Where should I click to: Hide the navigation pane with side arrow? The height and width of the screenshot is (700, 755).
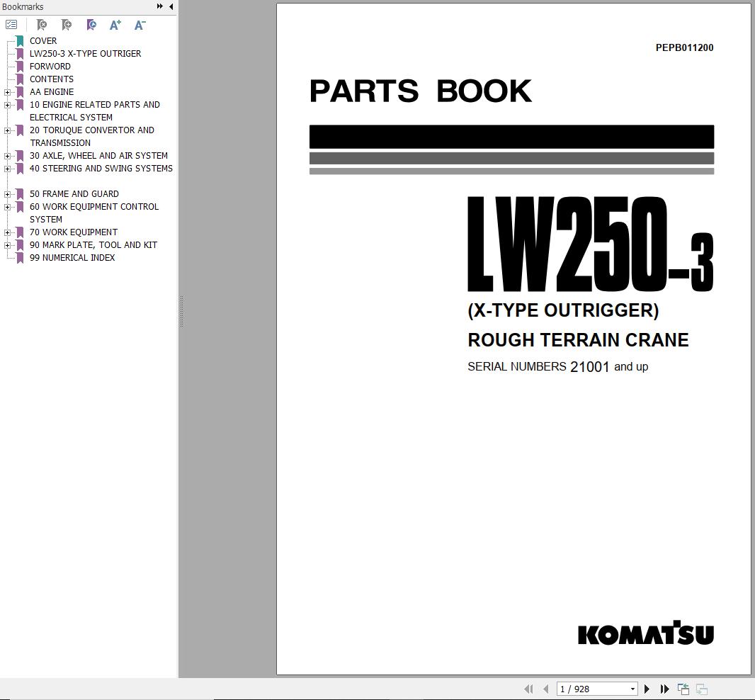coord(170,6)
